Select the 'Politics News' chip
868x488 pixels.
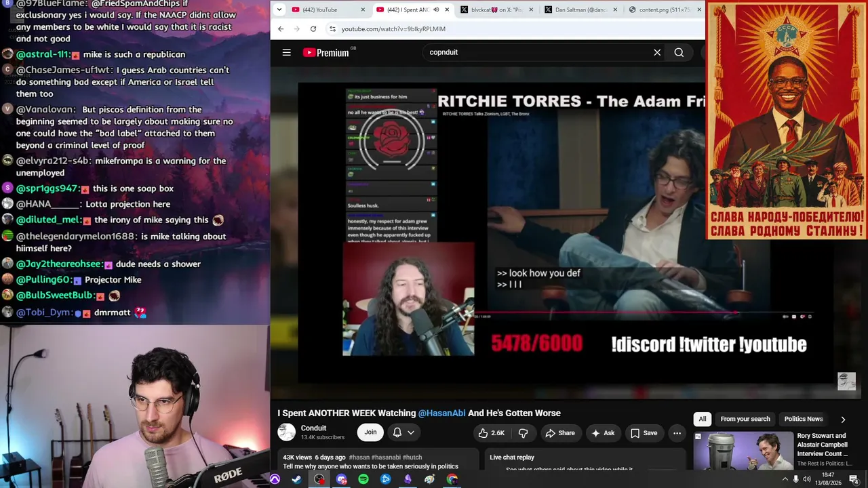pos(804,419)
